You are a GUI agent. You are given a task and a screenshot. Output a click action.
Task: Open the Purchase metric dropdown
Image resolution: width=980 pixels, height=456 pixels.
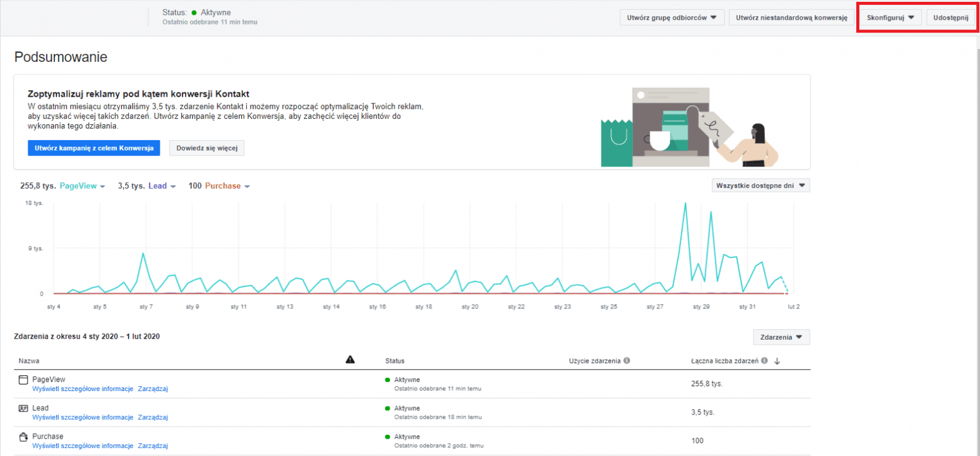pos(247,187)
